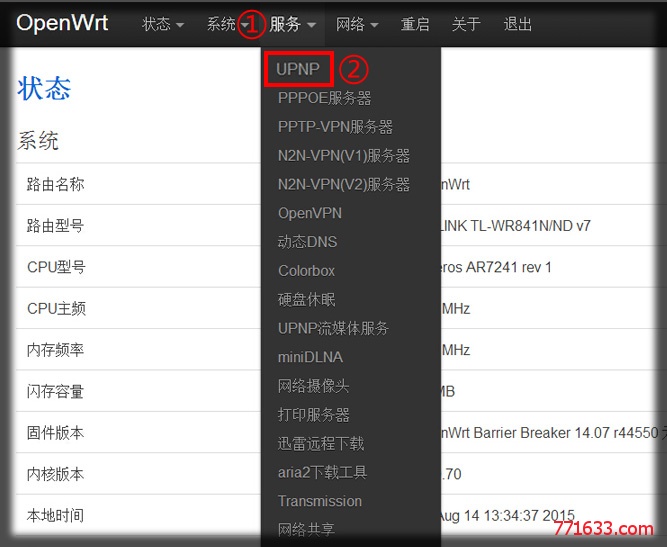Select 硬盘休眠 menu entry
Image resolution: width=667 pixels, height=547 pixels.
pyautogui.click(x=306, y=299)
